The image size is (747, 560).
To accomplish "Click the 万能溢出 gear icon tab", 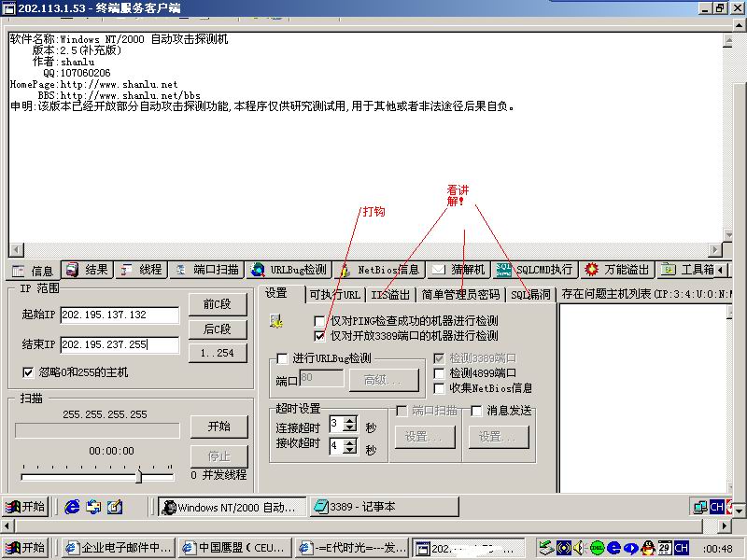I will (x=591, y=270).
